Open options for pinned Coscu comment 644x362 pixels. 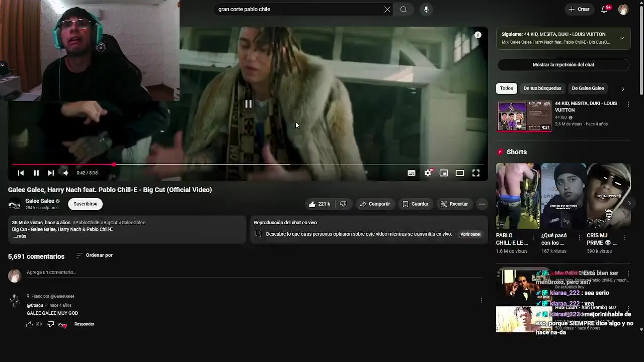pyautogui.click(x=481, y=300)
